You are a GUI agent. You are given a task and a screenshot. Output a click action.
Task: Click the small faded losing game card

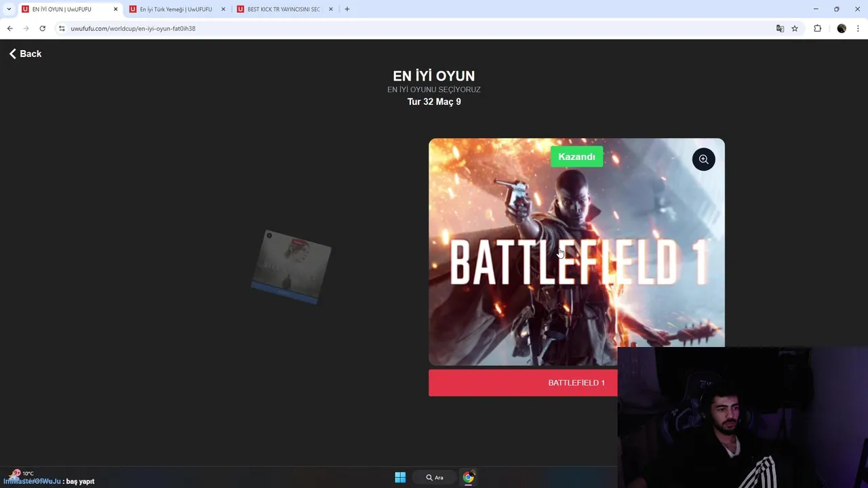(291, 266)
